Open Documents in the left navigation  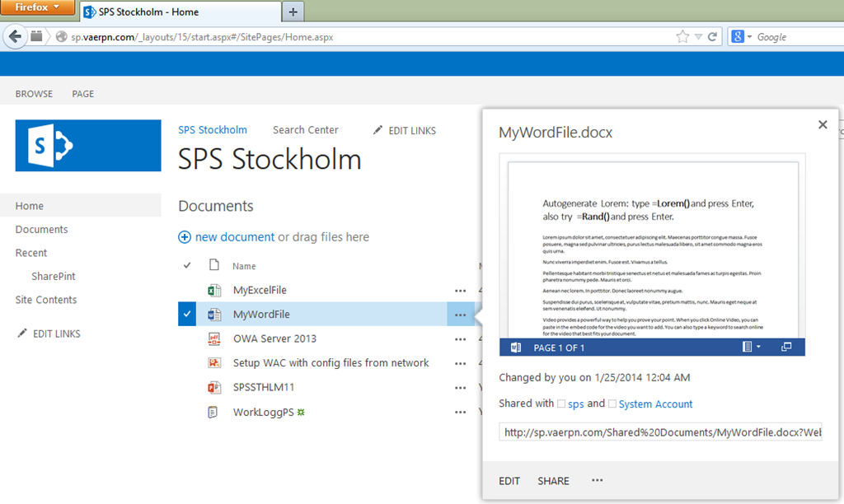click(41, 229)
